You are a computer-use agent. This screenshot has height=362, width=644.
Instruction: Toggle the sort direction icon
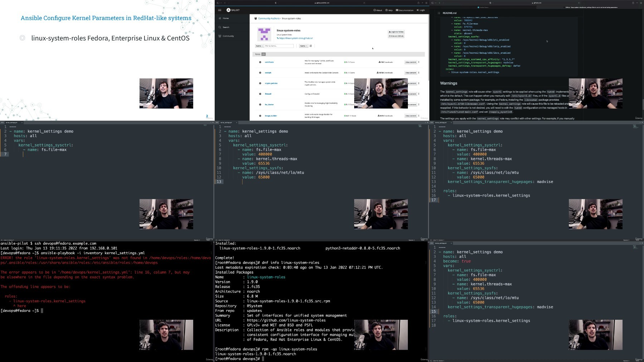coord(311,46)
